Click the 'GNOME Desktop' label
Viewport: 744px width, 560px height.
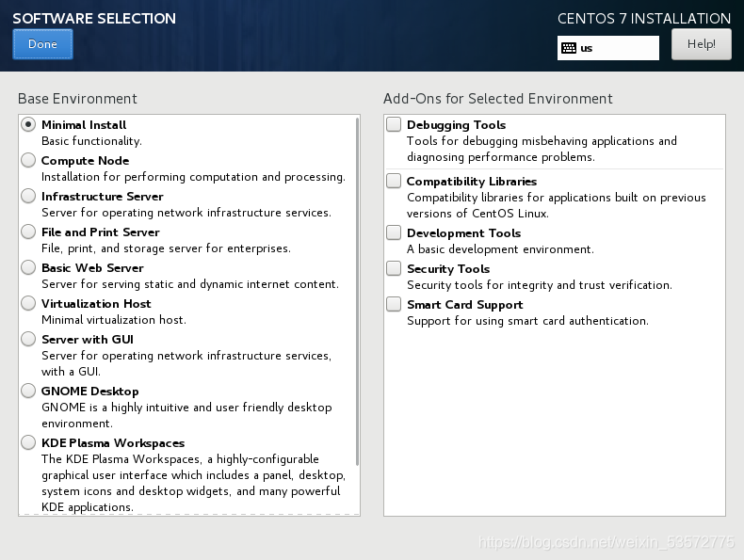pyautogui.click(x=89, y=392)
